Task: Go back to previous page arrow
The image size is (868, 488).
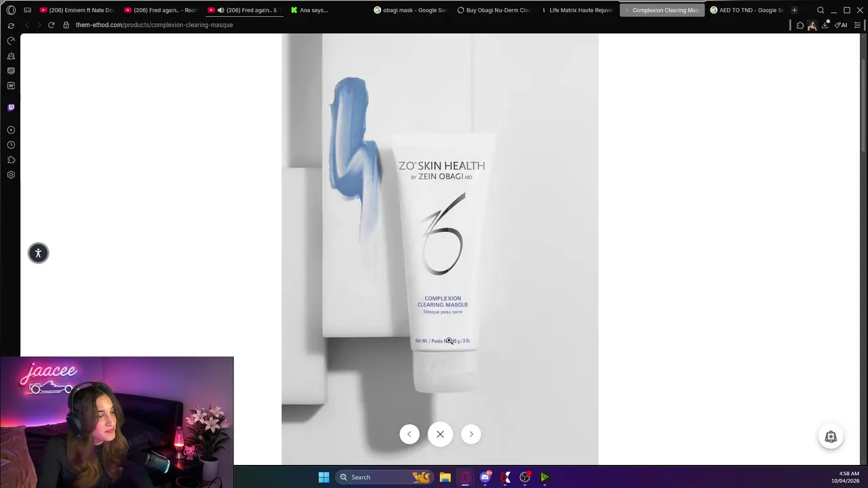Action: pos(27,25)
